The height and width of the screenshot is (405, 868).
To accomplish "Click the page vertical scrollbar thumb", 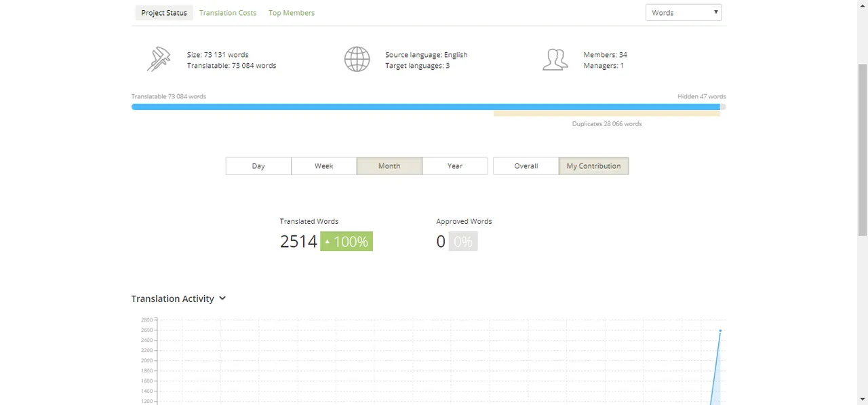I will click(x=863, y=150).
